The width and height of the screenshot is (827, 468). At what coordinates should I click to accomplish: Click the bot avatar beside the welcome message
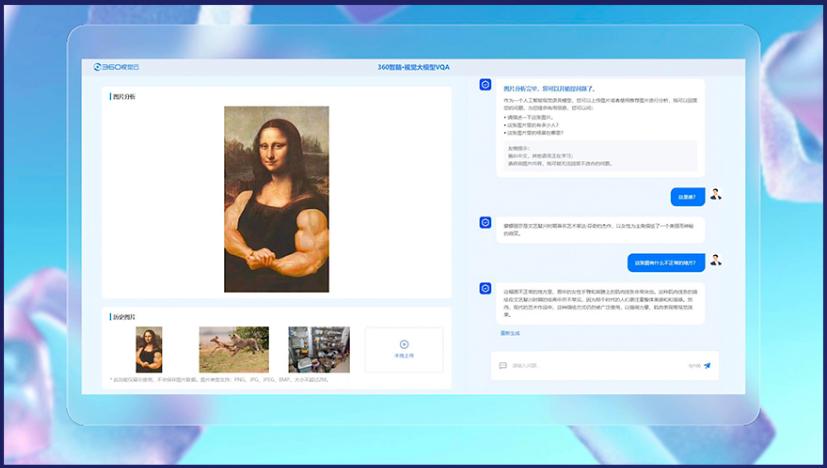coord(485,86)
